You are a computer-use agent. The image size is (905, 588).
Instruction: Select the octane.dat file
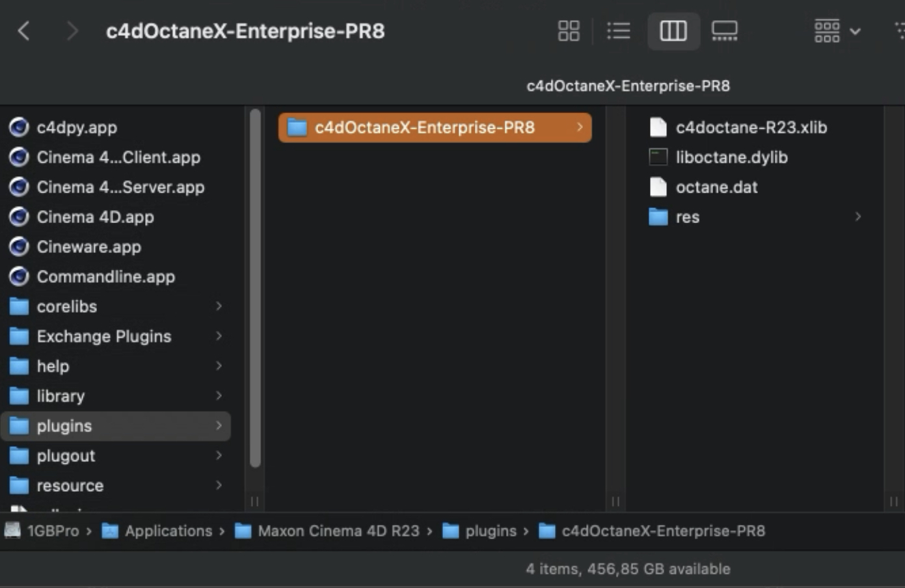click(716, 187)
